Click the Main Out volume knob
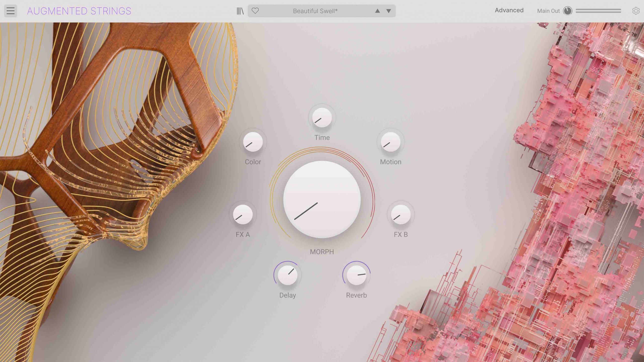Image resolution: width=644 pixels, height=362 pixels. click(568, 11)
